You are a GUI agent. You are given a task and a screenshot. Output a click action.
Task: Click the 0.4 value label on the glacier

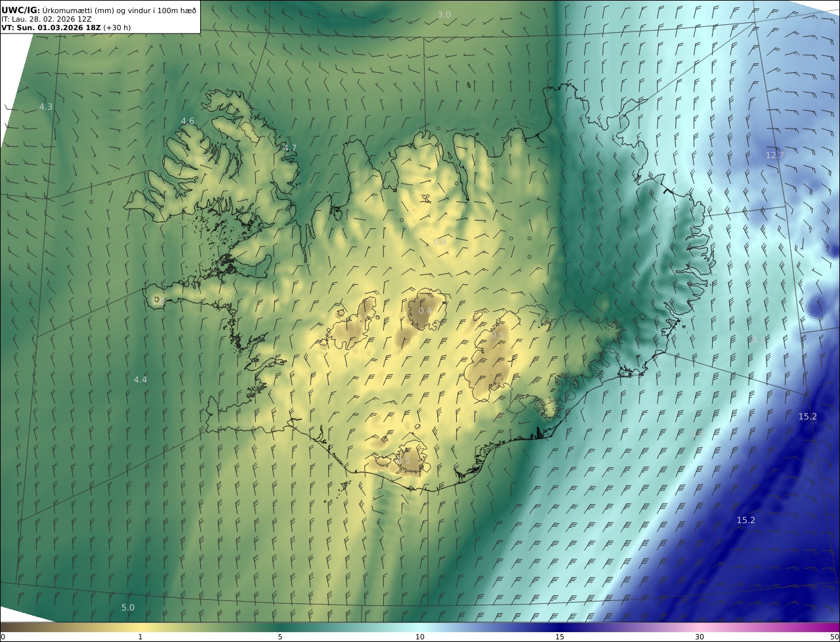coord(425,310)
